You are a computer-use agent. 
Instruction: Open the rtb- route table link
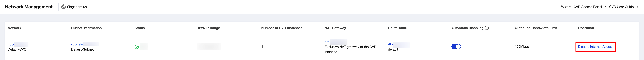tap(391, 44)
